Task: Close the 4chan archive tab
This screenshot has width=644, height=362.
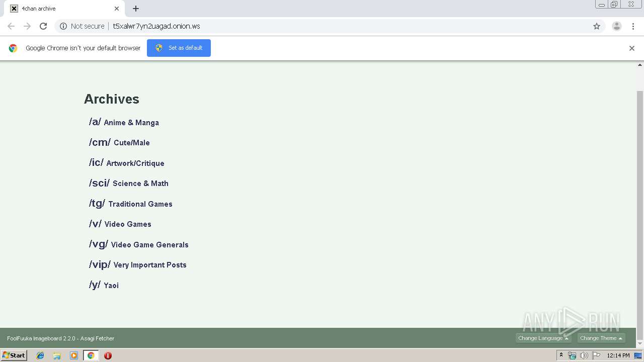Action: tap(117, 9)
